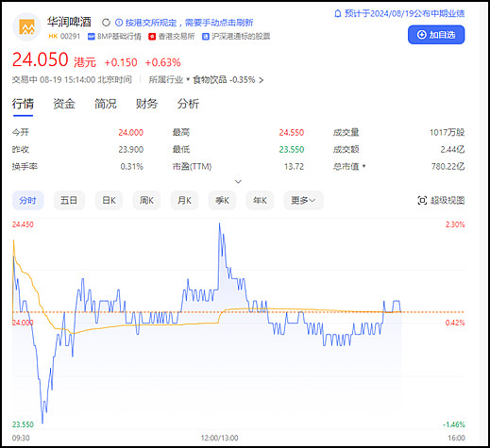Image resolution: width=490 pixels, height=448 pixels.
Task: Click the 超级视图 fullscreen icon
Action: [422, 200]
